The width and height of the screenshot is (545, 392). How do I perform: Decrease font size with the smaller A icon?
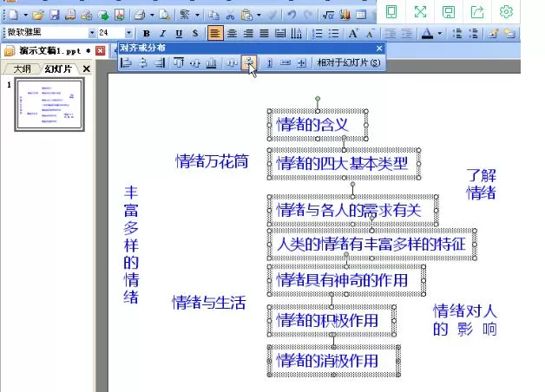coord(370,33)
